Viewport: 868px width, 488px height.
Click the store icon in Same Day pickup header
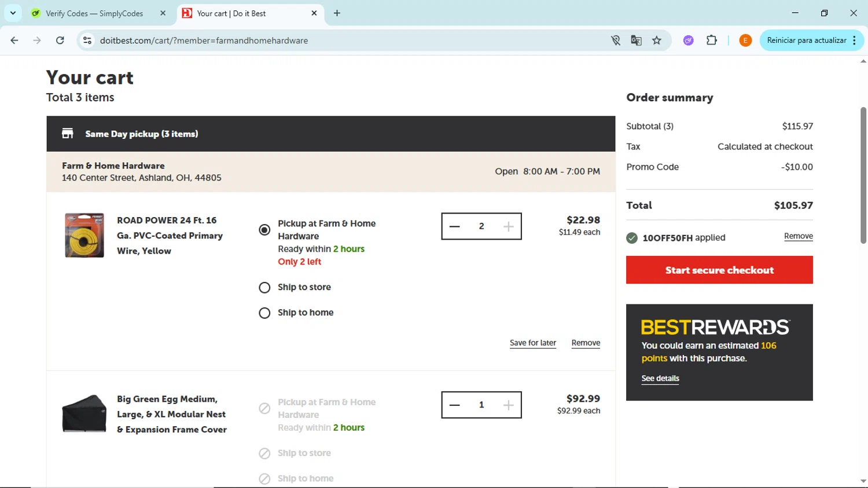click(68, 134)
